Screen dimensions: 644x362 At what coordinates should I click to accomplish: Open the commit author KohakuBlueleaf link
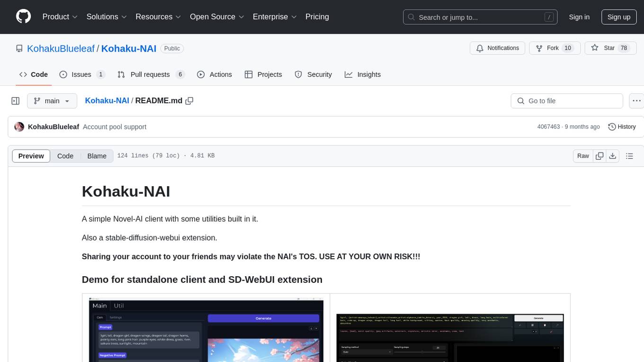(x=54, y=127)
